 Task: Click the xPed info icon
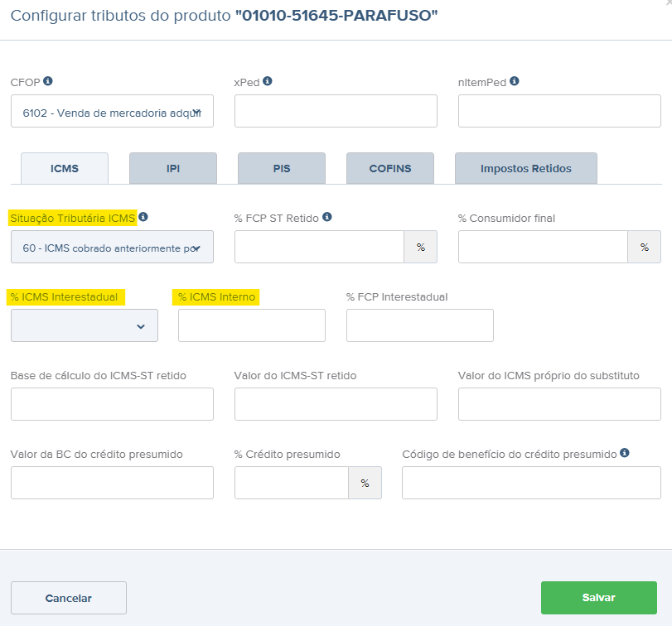pyautogui.click(x=268, y=82)
